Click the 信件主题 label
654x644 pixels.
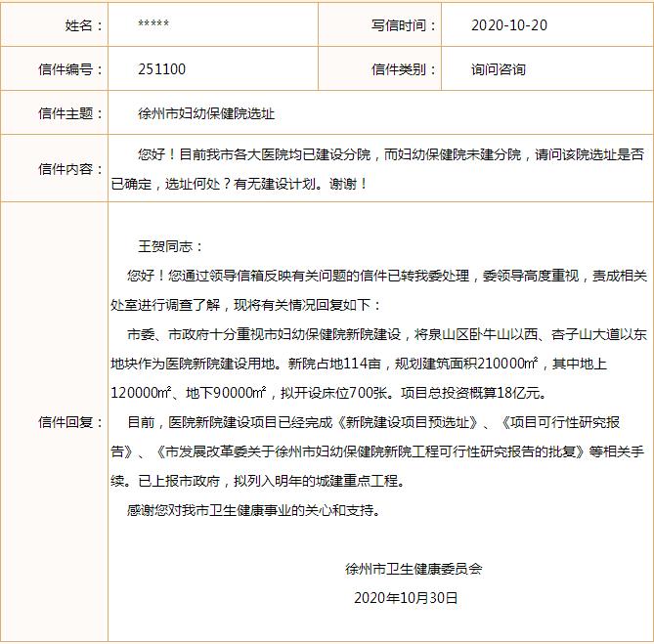pyautogui.click(x=70, y=113)
